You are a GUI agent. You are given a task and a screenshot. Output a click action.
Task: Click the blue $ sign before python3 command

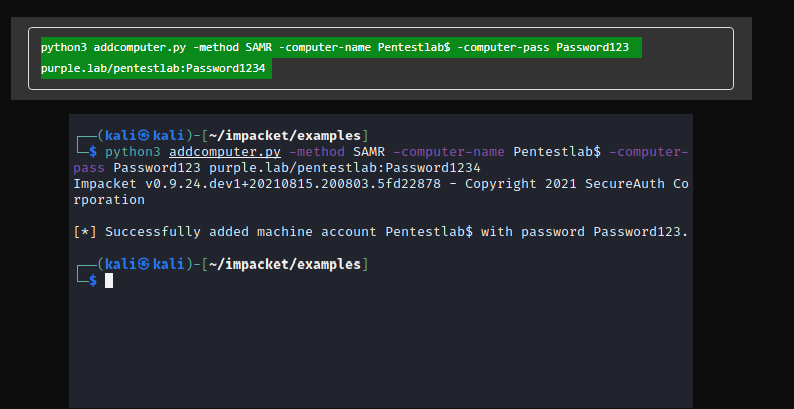click(93, 152)
